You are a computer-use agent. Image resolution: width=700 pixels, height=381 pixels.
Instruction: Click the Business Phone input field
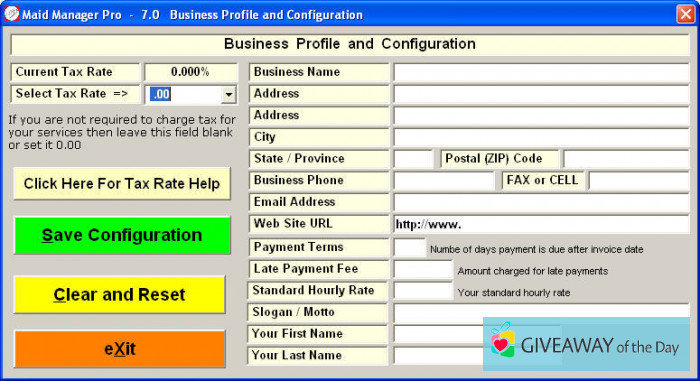tap(443, 181)
